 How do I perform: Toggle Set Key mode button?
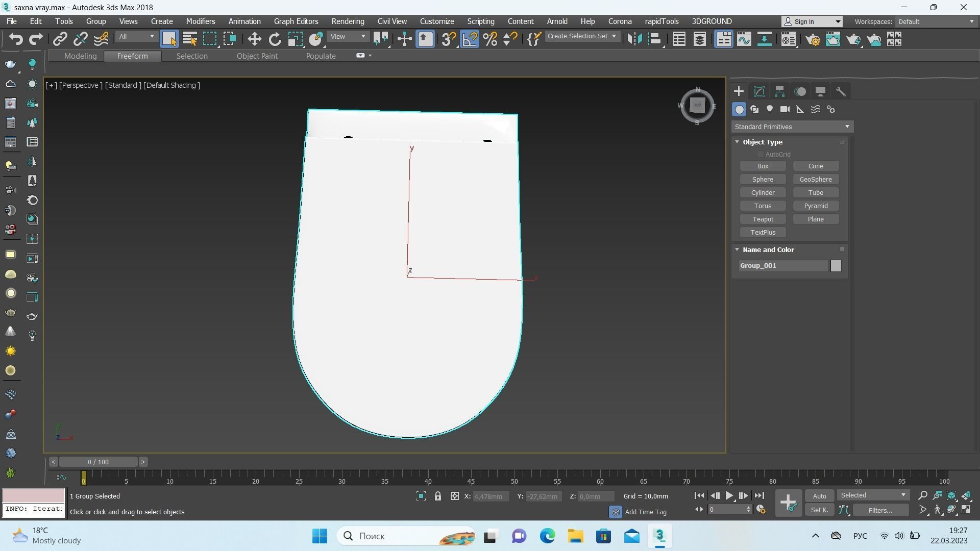pos(819,510)
